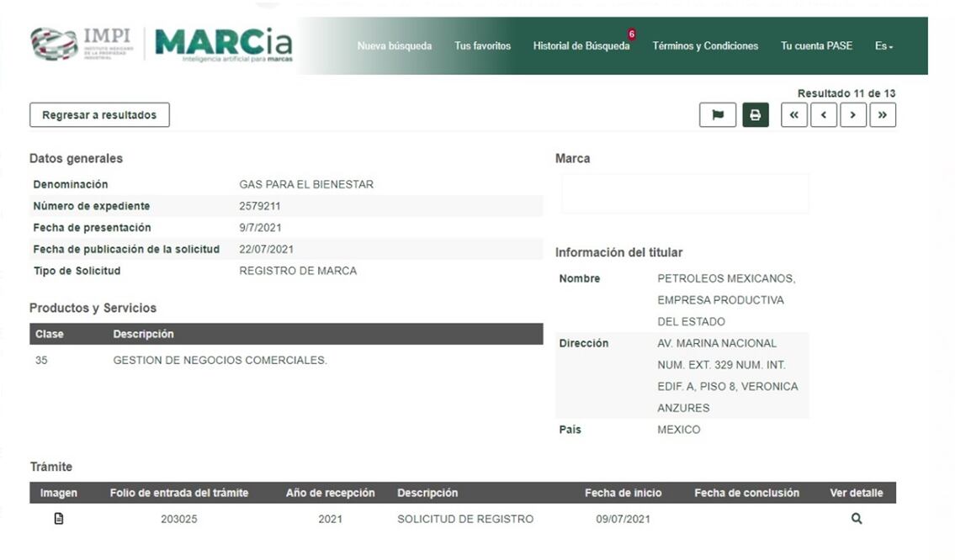Print this trademark record
Viewport: 955px width, 560px height.
coord(755,115)
